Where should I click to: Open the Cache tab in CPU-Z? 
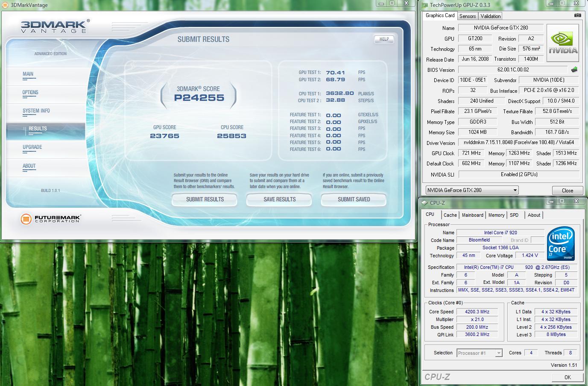pyautogui.click(x=450, y=215)
